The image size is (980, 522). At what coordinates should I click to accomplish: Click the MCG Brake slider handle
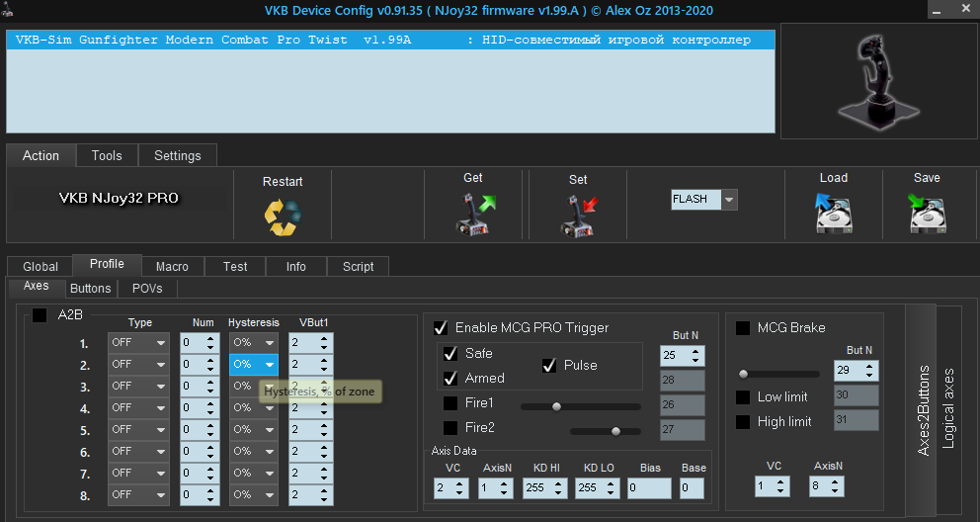[743, 375]
